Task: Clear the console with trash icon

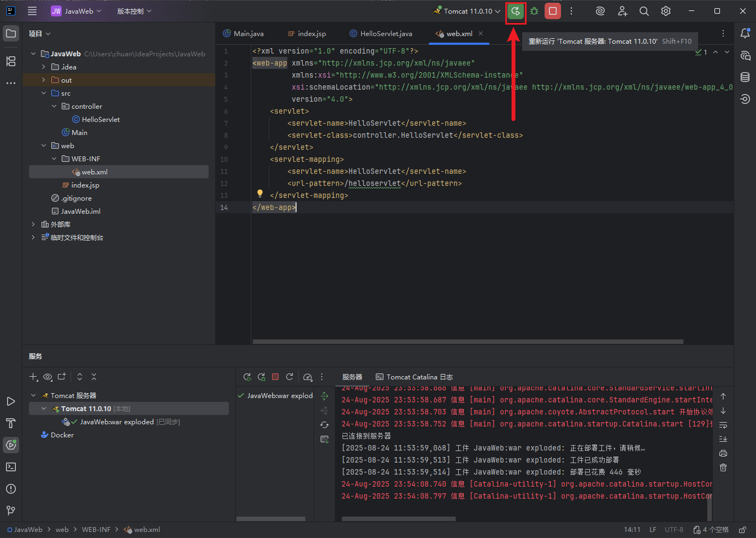Action: 723,467
